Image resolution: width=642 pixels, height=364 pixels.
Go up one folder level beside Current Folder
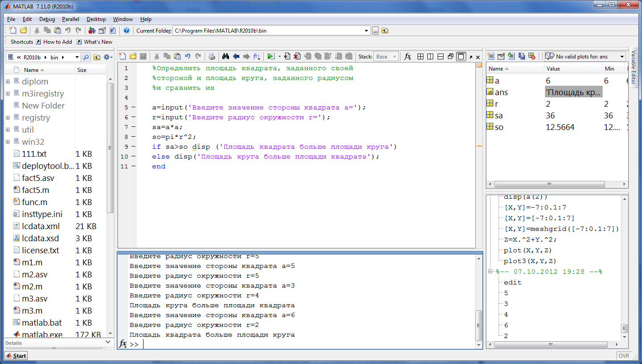(x=384, y=30)
